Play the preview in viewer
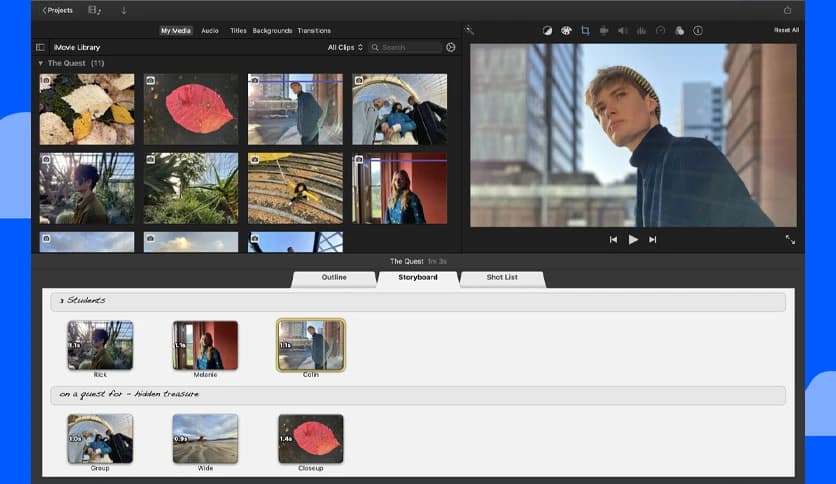The width and height of the screenshot is (836, 484). click(633, 240)
